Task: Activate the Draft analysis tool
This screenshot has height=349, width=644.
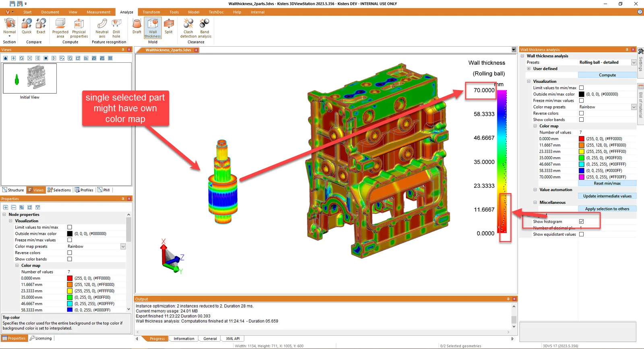Action: [137, 27]
